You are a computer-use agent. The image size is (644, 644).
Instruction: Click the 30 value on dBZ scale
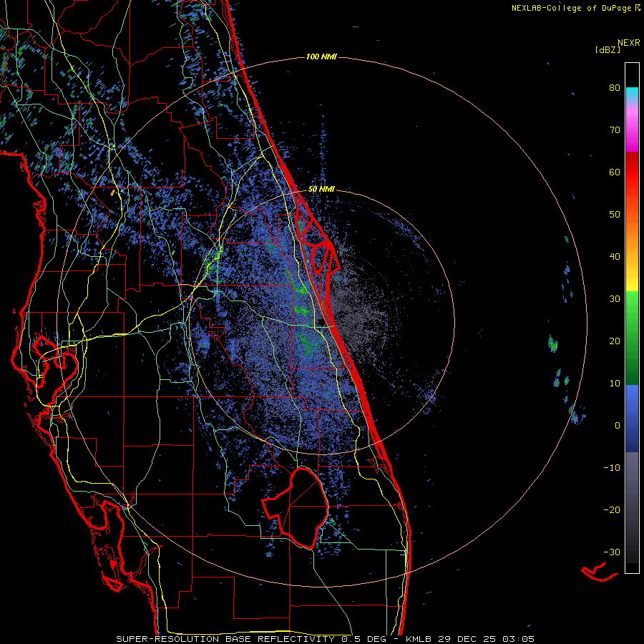pyautogui.click(x=615, y=298)
